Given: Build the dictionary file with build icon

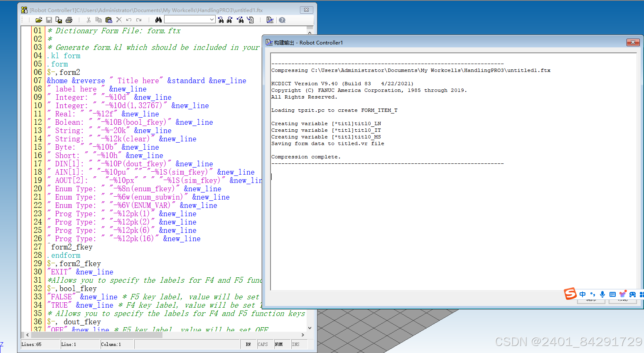Looking at the screenshot, I should pos(270,20).
